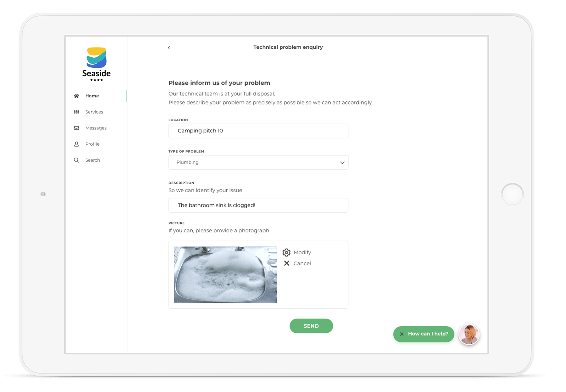Image resolution: width=566 pixels, height=392 pixels.
Task: Click the Messages envelope icon
Action: tap(76, 128)
